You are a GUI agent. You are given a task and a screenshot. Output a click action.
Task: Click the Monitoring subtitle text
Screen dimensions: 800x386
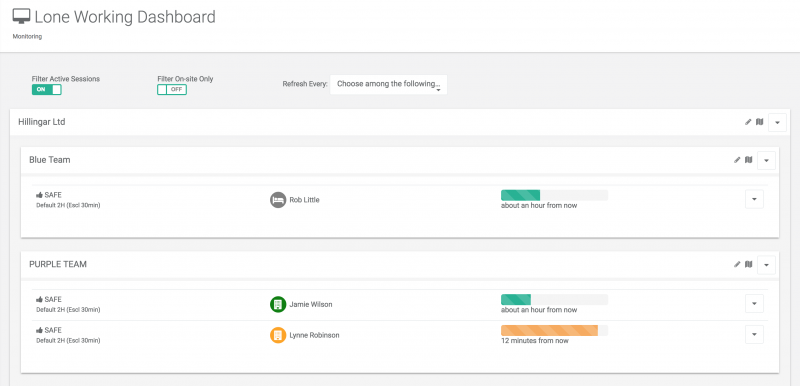pos(27,37)
